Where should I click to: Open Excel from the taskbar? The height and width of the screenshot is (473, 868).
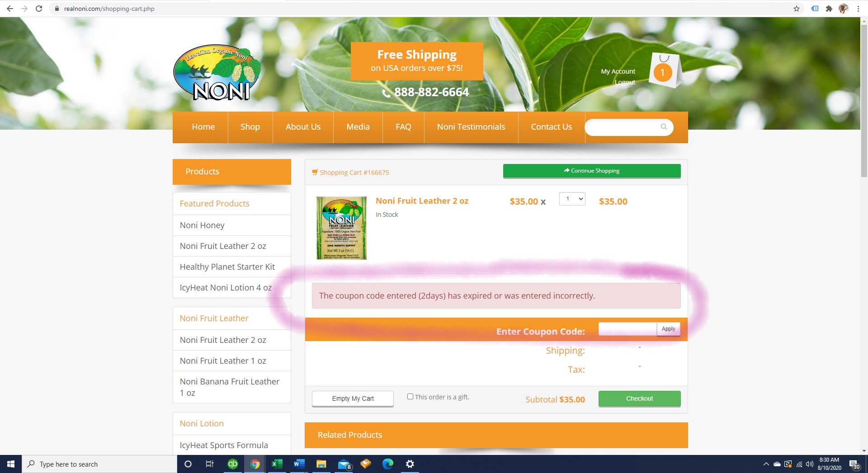point(277,464)
